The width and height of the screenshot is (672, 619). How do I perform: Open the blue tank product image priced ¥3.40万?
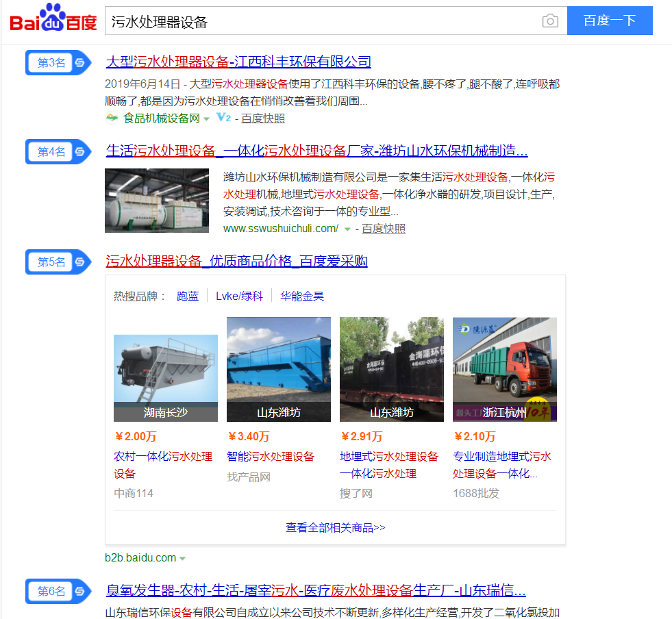click(279, 369)
